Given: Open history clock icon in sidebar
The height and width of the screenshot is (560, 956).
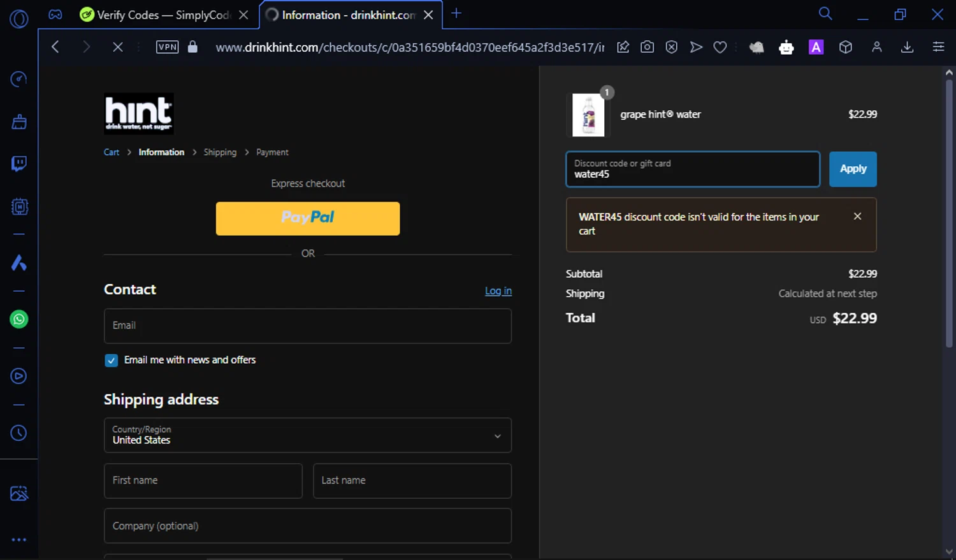Looking at the screenshot, I should point(19,433).
